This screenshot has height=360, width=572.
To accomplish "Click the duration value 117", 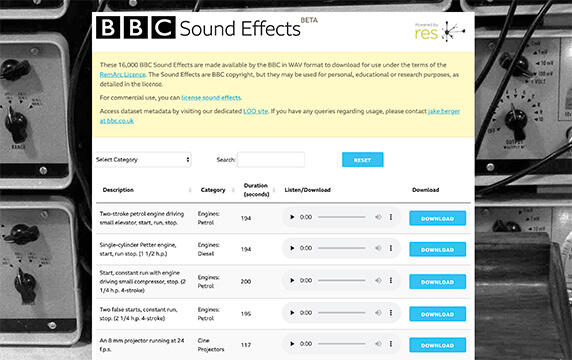I will coord(246,345).
